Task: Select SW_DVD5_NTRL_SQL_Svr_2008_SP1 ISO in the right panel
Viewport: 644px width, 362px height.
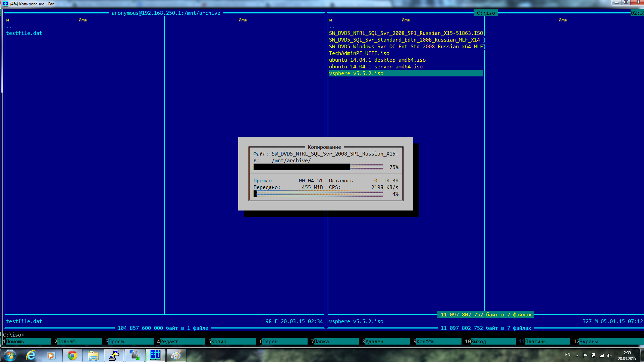Action: click(x=406, y=33)
